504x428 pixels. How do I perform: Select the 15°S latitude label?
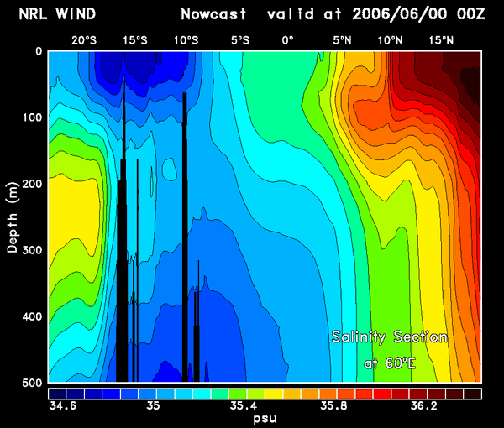(135, 40)
